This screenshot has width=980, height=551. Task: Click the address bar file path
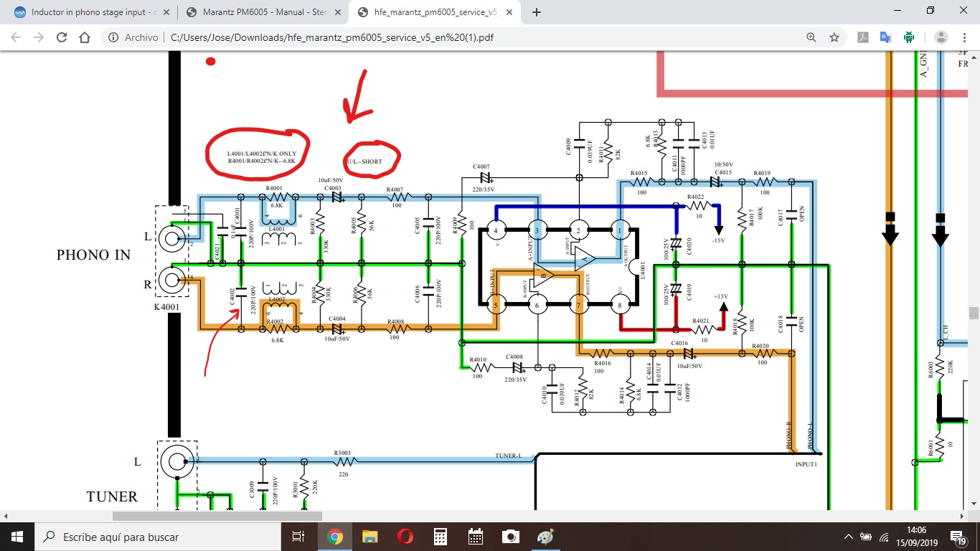coord(332,37)
